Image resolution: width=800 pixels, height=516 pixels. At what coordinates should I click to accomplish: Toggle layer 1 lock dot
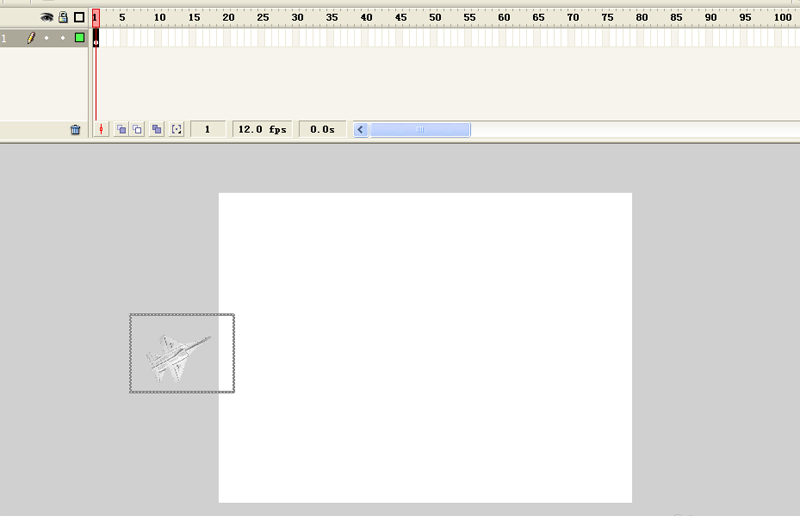click(63, 38)
